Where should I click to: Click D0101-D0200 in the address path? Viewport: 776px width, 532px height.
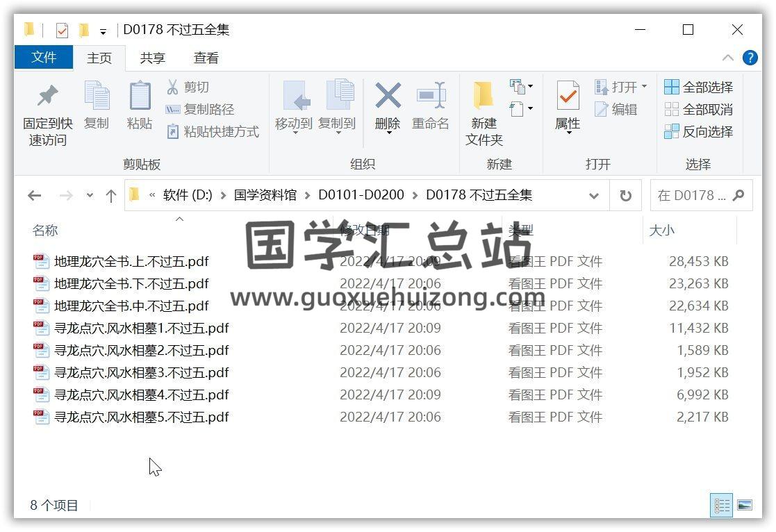pos(361,195)
